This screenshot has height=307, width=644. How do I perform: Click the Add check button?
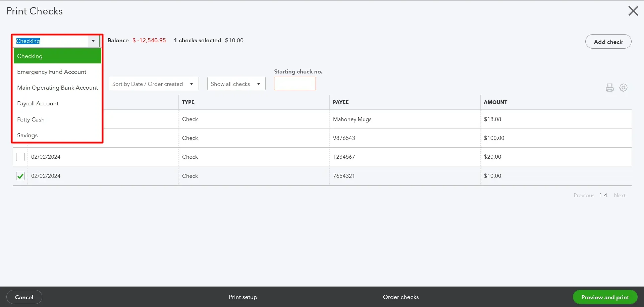pyautogui.click(x=608, y=42)
